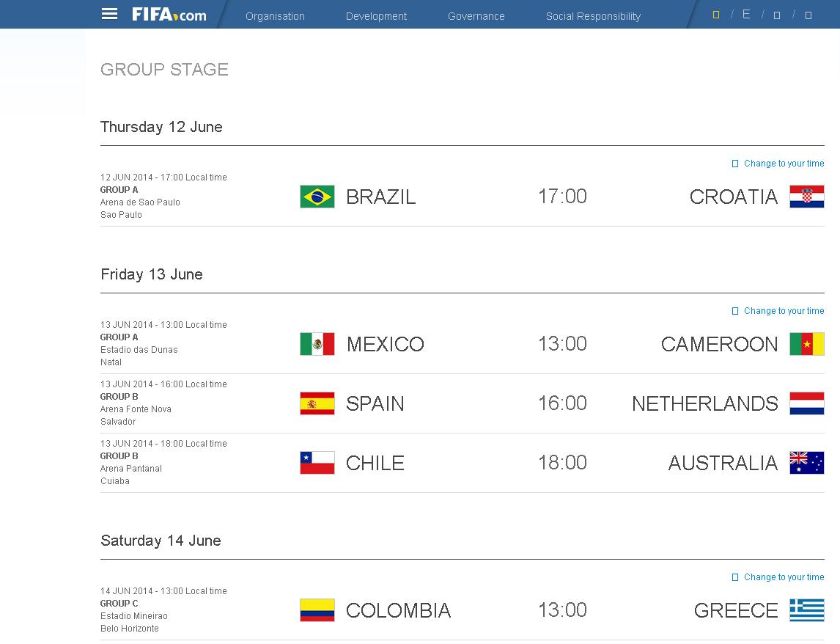
Task: Click the NETHERLANDS team name
Action: click(704, 403)
